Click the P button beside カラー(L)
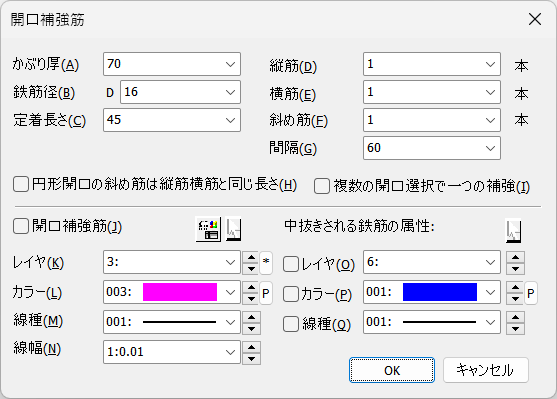This screenshot has width=557, height=399. click(266, 293)
